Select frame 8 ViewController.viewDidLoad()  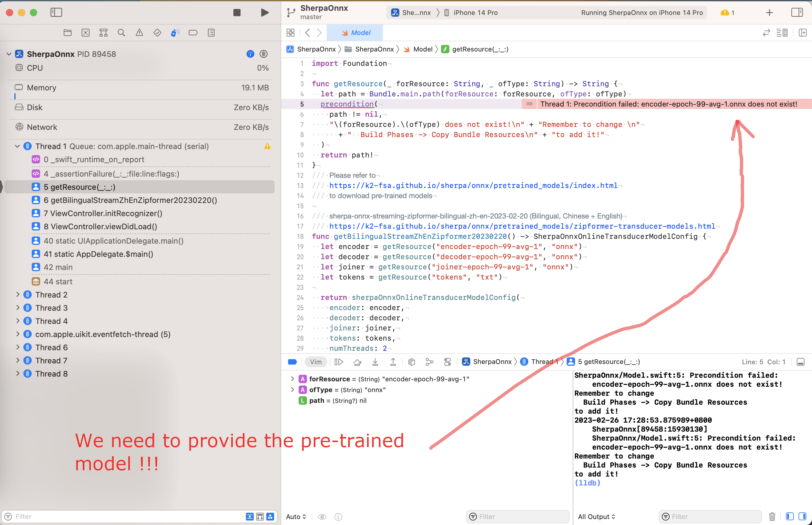(100, 226)
